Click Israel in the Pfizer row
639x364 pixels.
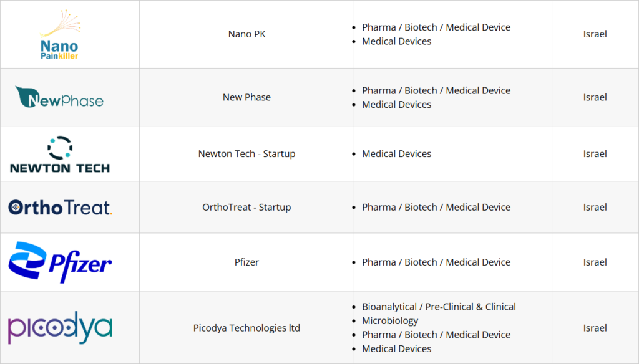595,262
